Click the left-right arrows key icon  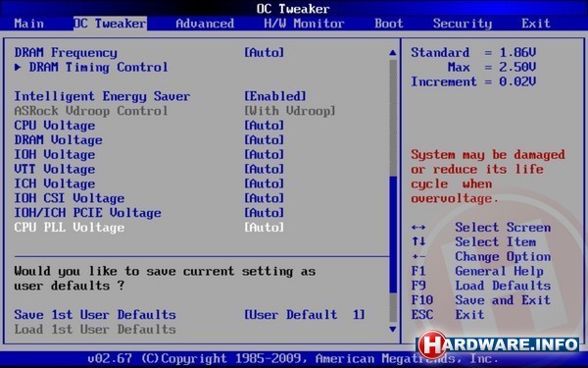(x=418, y=228)
